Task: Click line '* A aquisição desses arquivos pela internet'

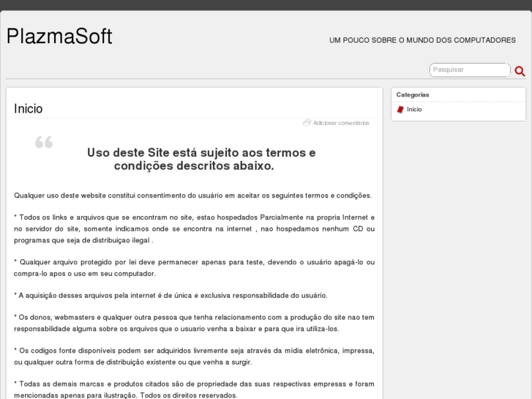Action: (x=171, y=296)
